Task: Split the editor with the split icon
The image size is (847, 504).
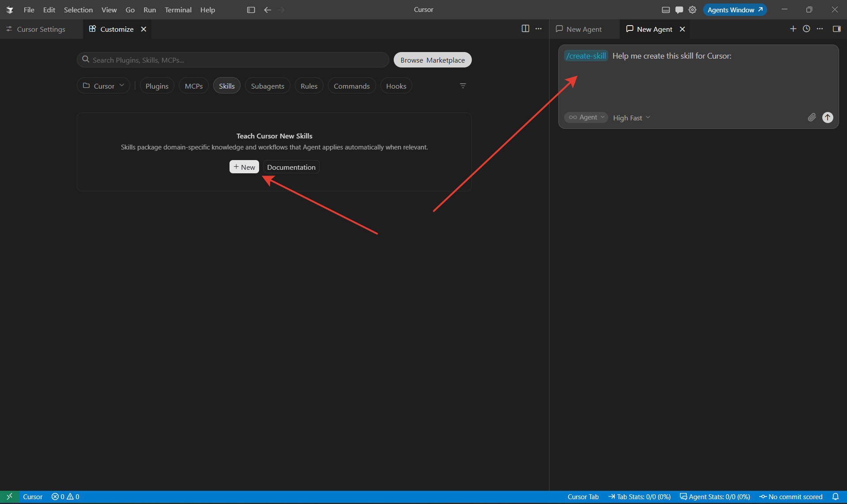Action: (x=525, y=29)
